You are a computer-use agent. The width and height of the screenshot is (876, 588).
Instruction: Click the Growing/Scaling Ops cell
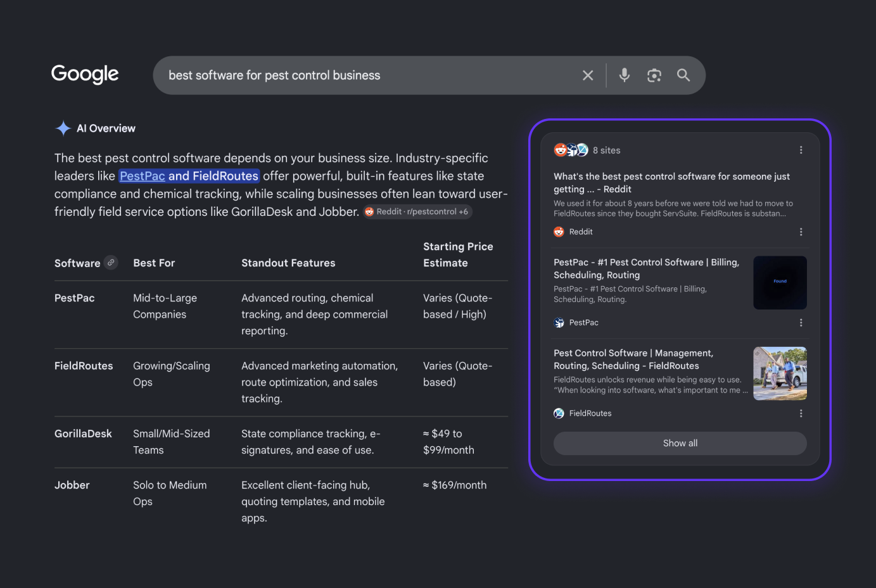[x=171, y=374]
